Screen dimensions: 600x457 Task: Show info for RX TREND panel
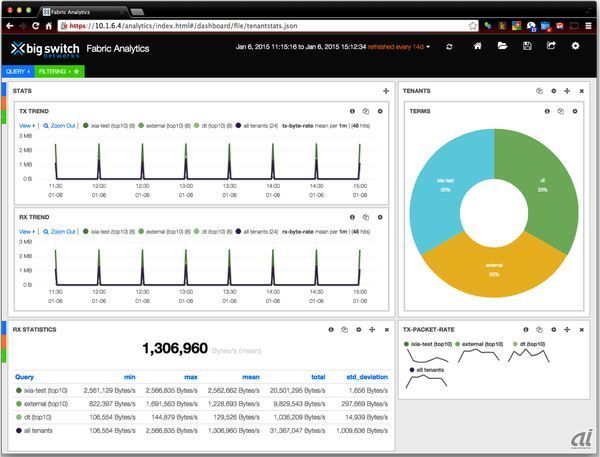352,215
